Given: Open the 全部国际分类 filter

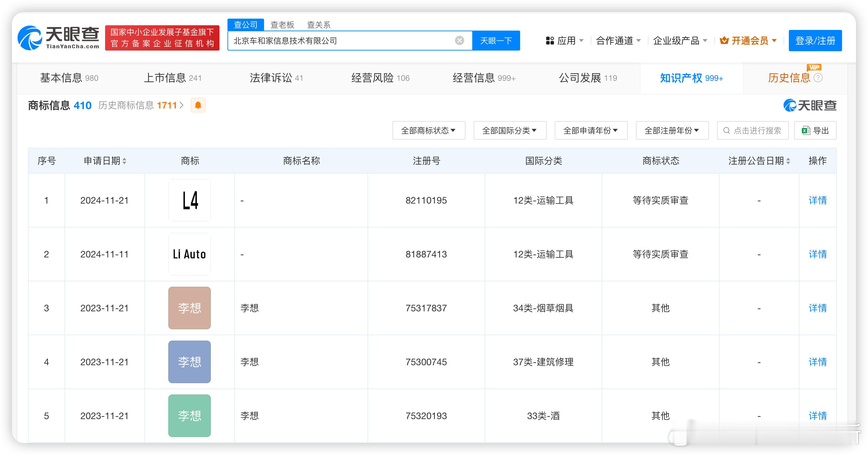Looking at the screenshot, I should coord(510,130).
